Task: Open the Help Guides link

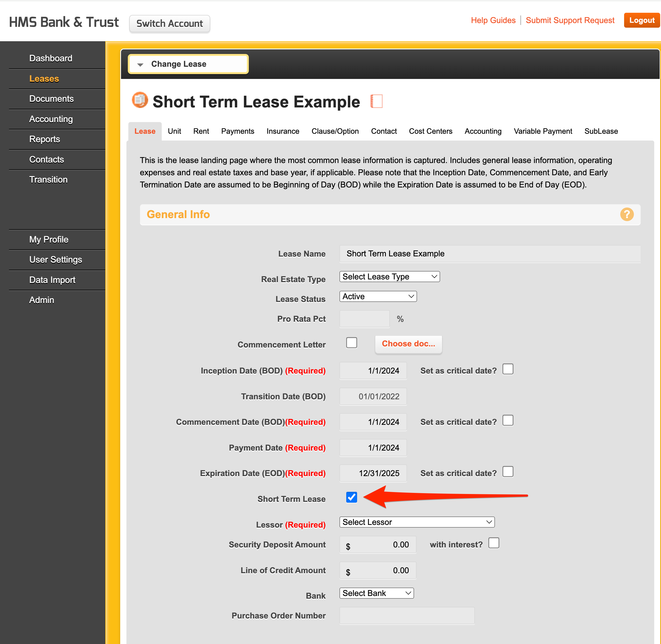Action: (493, 20)
